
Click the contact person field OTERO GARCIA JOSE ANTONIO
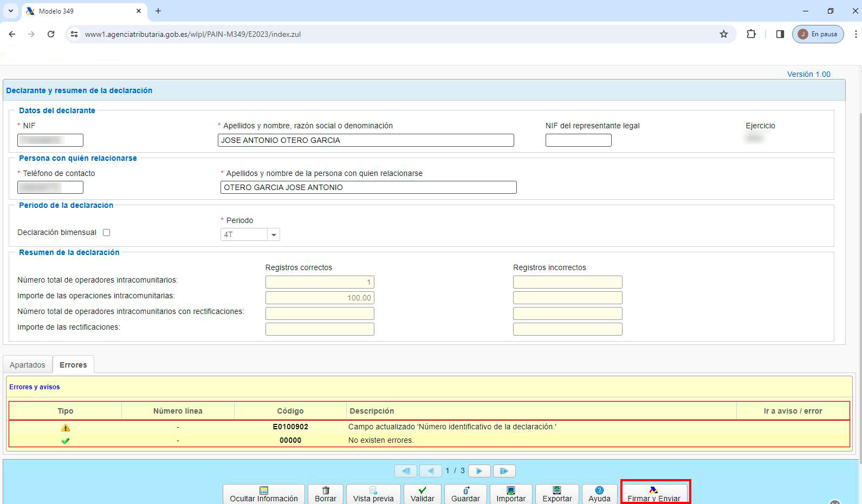[368, 187]
